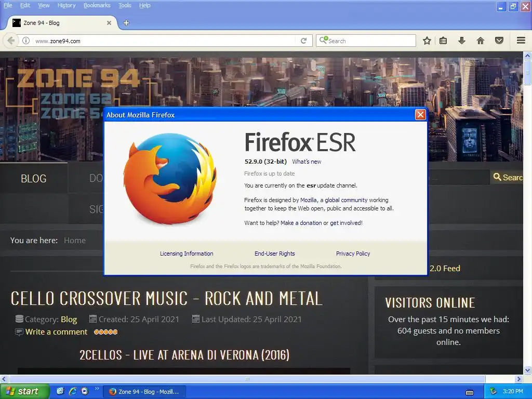
Task: Click the 3:20 PM system clock
Action: pos(513,391)
